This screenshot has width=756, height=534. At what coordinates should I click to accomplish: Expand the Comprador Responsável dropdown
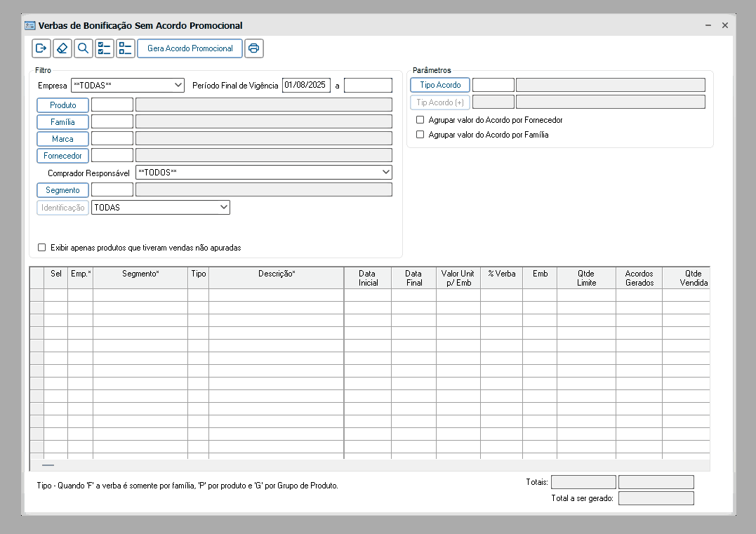pos(264,172)
